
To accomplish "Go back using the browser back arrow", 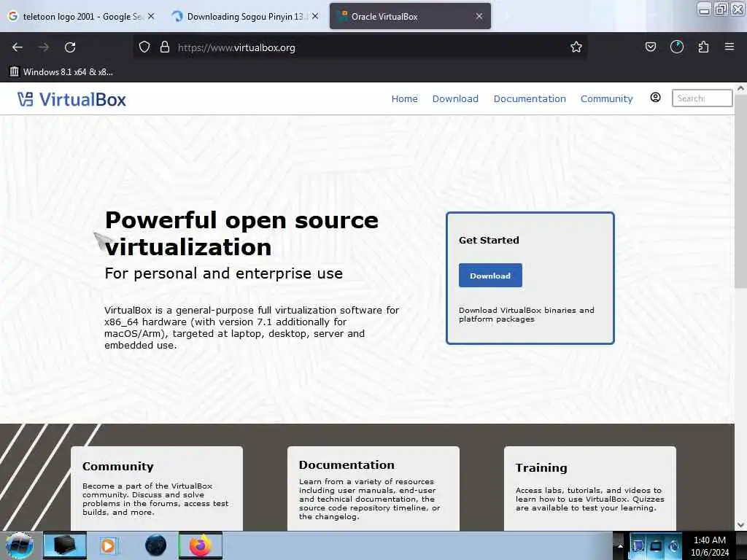I will pos(18,47).
